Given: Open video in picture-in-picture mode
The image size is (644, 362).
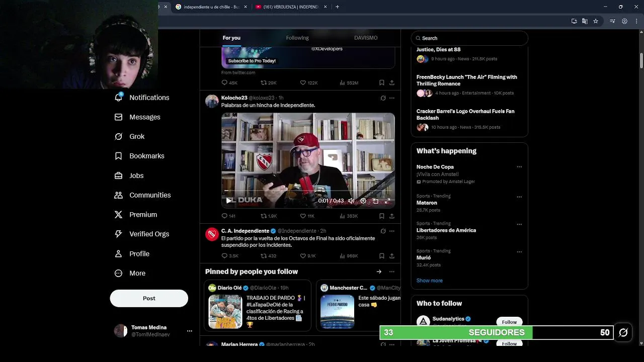Looking at the screenshot, I should 375,201.
